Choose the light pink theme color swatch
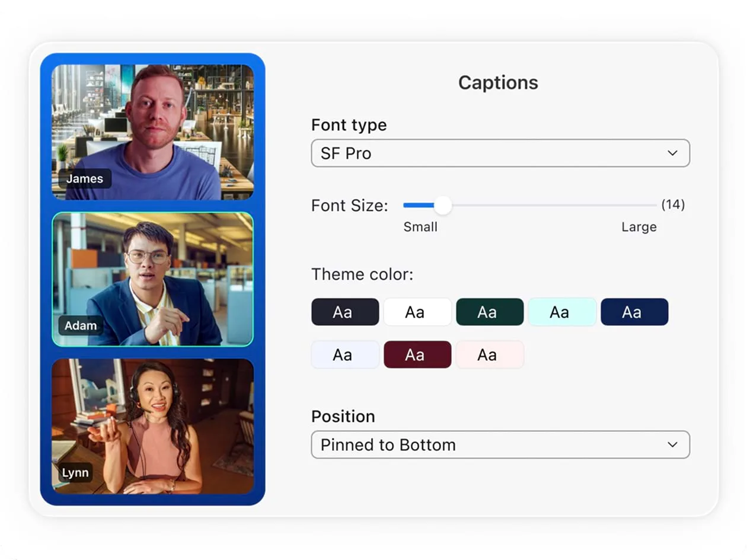This screenshot has width=747, height=560. click(490, 355)
